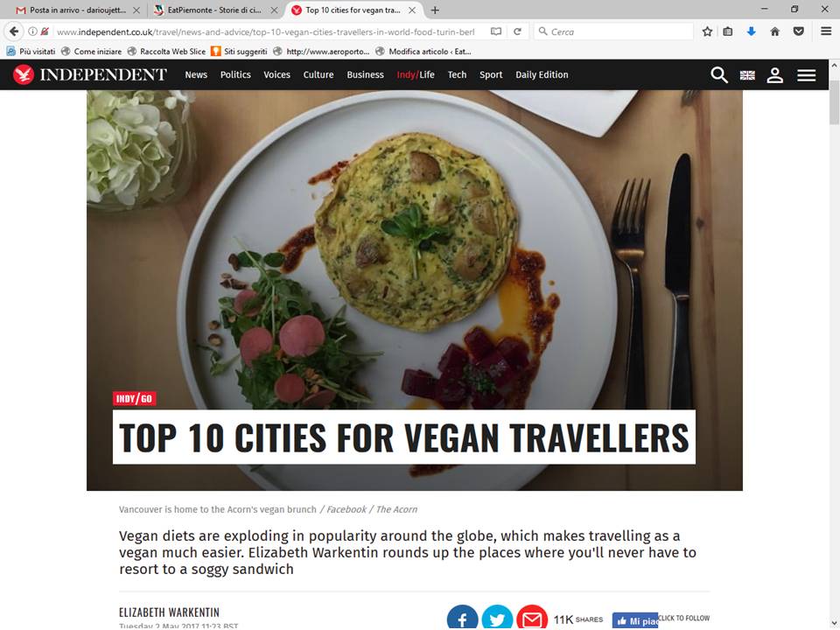
Task: Save page to Pocket icon
Action: coord(798,31)
